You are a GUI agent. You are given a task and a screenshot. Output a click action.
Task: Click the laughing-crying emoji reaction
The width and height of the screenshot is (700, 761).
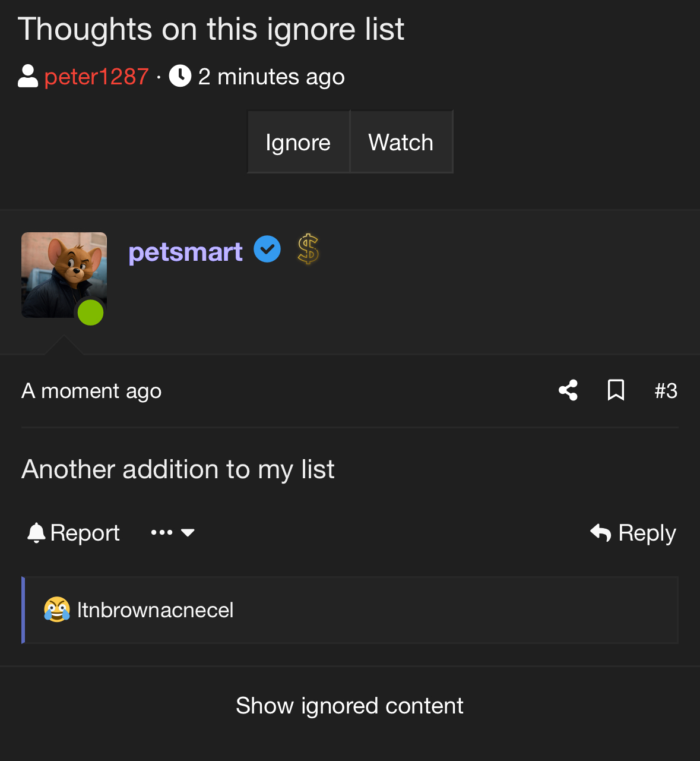[57, 610]
